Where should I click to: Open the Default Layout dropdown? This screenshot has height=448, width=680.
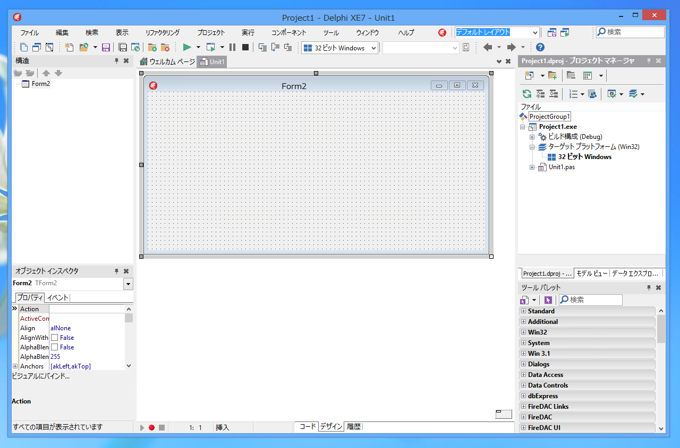[x=535, y=33]
